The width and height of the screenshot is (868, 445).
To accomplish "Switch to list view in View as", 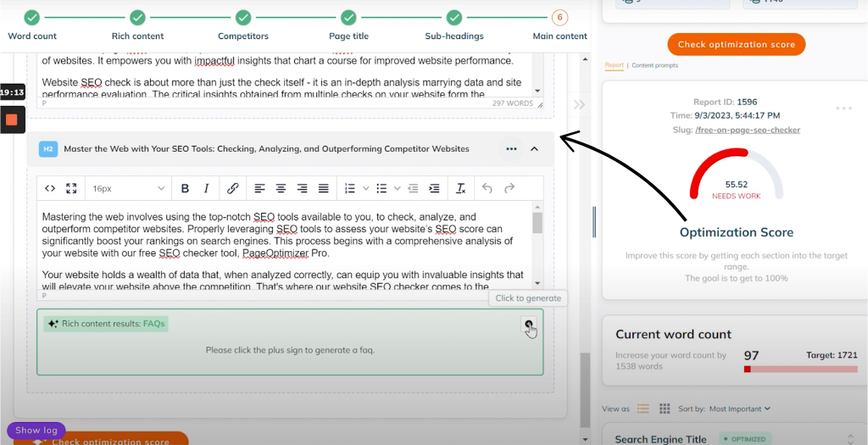I will pos(643,409).
